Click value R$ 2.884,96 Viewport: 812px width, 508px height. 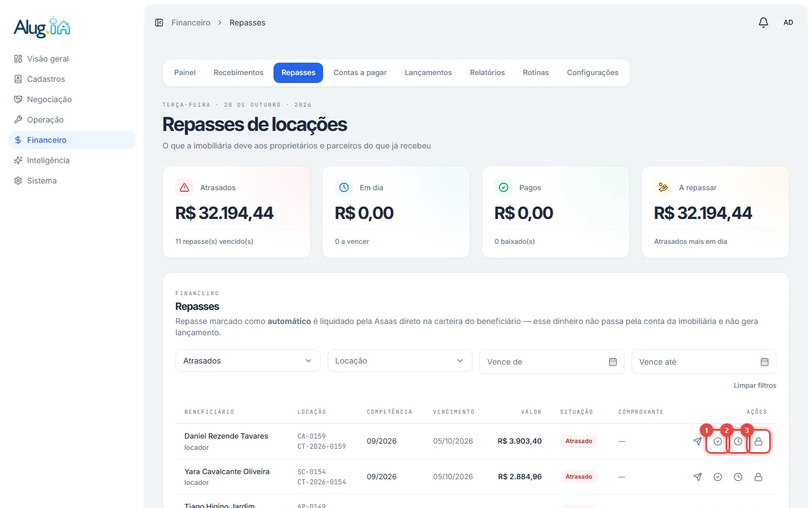point(520,477)
